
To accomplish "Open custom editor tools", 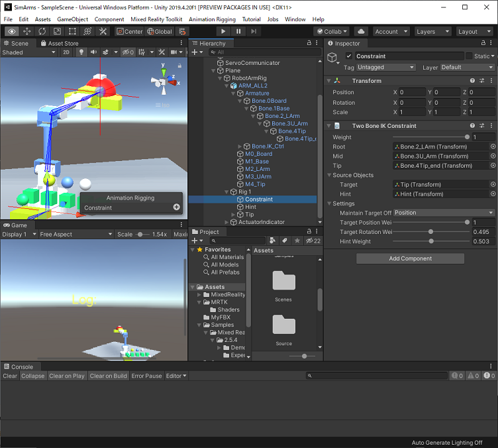I will coord(103,31).
